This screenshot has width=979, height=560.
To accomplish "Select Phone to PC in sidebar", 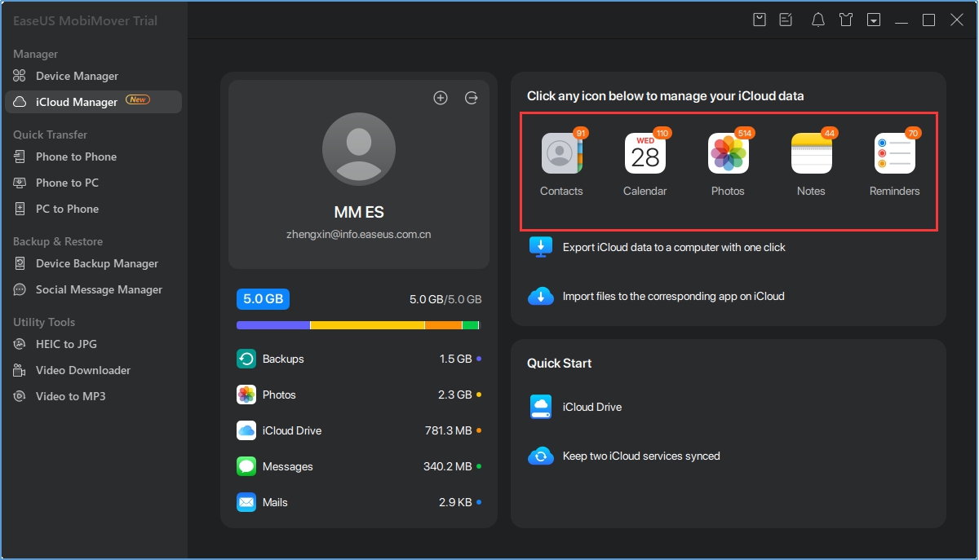I will (67, 183).
